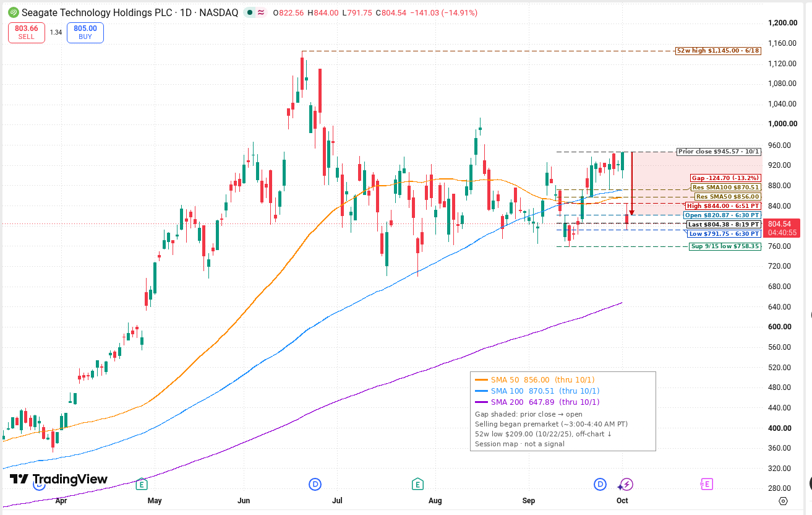Open the blue dividend D marker near July

[315, 484]
